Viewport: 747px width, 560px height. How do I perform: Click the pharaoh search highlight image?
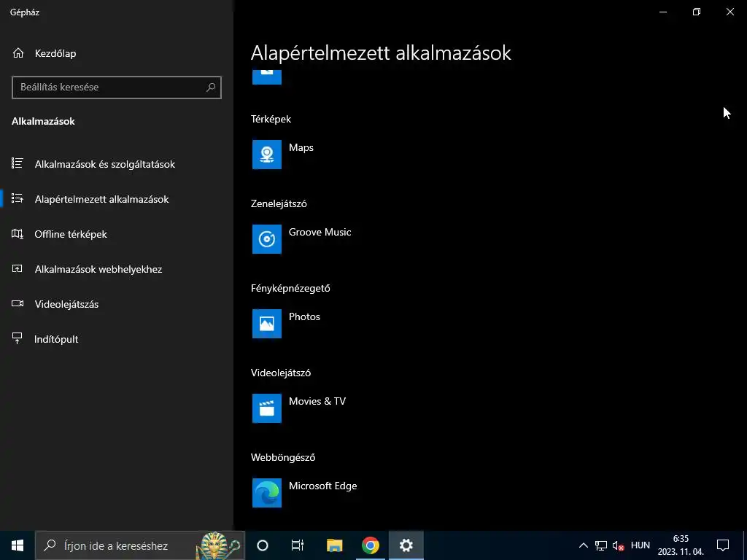tap(218, 545)
